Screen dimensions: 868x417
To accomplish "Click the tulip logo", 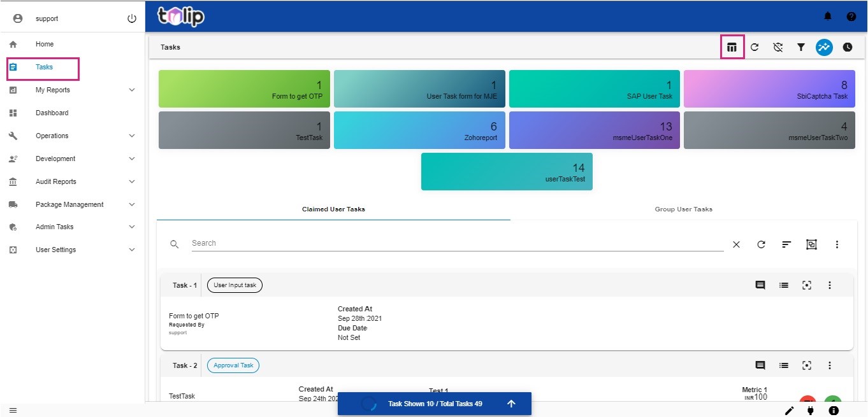I will pyautogui.click(x=181, y=16).
